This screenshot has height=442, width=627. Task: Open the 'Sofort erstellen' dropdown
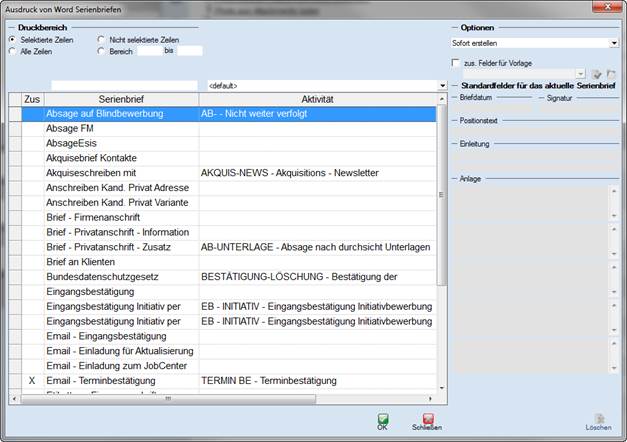(x=613, y=43)
